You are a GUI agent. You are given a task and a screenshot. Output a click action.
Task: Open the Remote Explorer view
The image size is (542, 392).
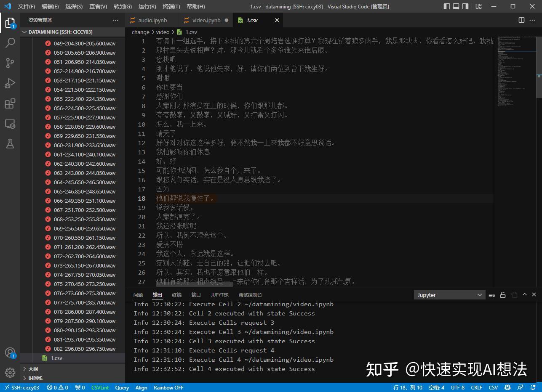[x=10, y=124]
